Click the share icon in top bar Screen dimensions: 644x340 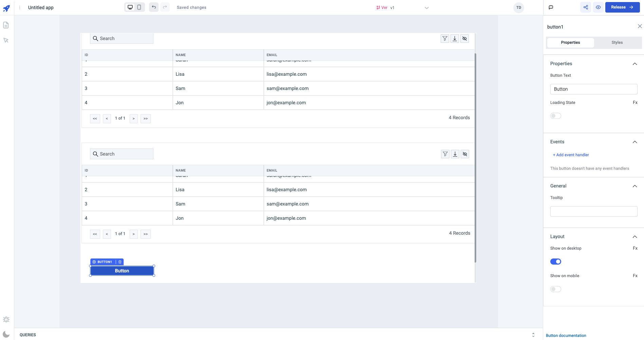(586, 7)
